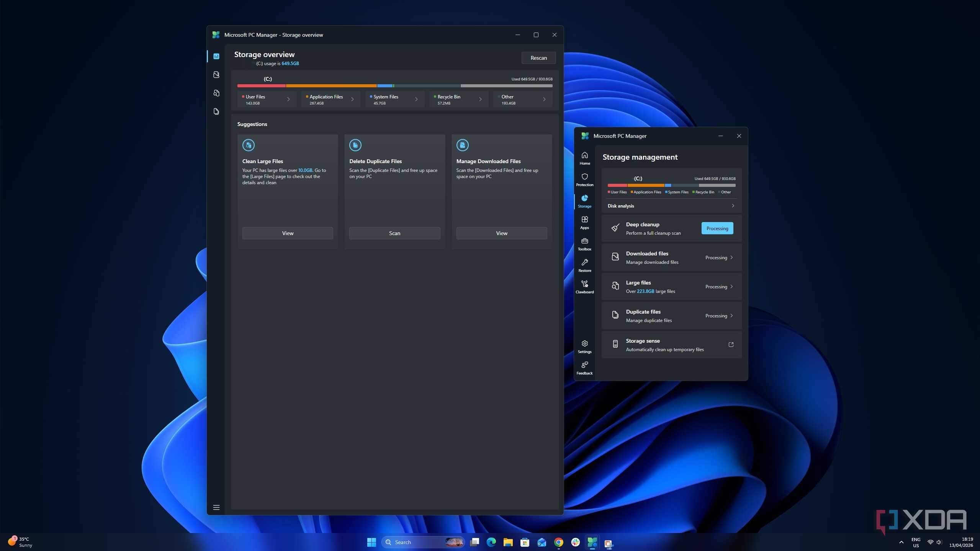Click the Large files magnifier icon in Storage management
The height and width of the screenshot is (551, 980).
click(615, 286)
